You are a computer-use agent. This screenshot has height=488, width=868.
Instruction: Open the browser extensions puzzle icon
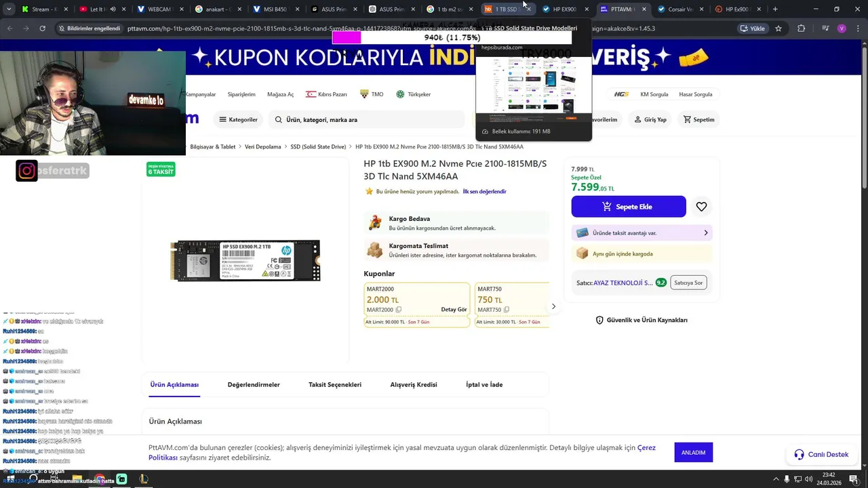pos(802,28)
